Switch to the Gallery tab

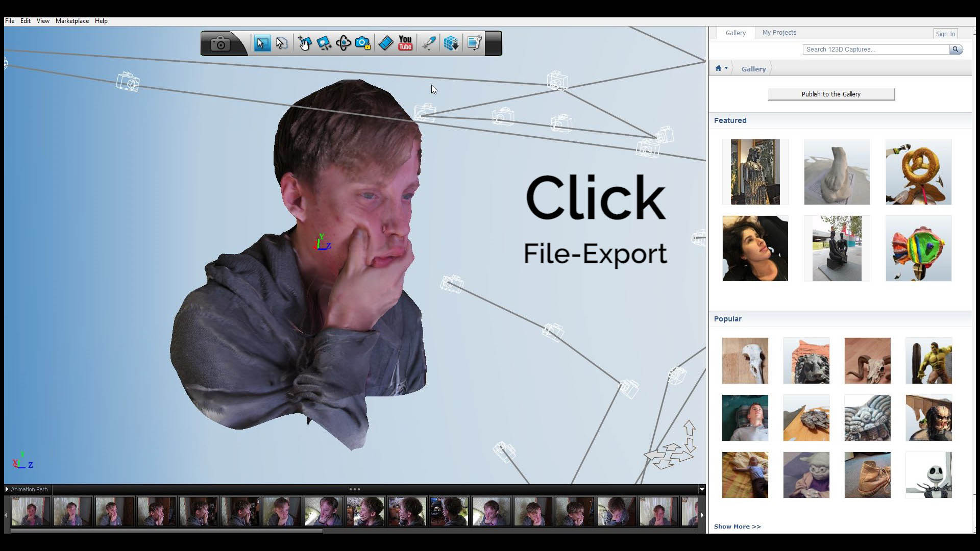tap(736, 33)
